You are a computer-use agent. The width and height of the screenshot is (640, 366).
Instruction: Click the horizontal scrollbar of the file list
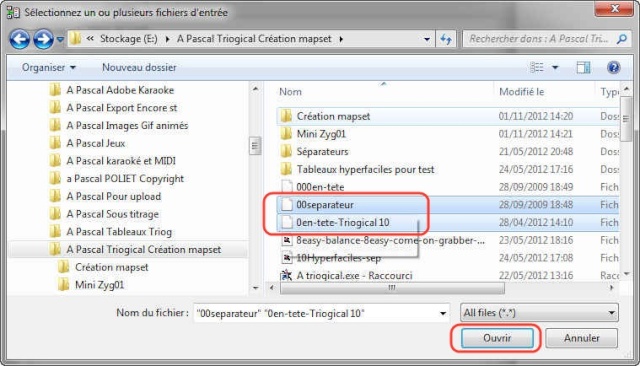(392, 288)
